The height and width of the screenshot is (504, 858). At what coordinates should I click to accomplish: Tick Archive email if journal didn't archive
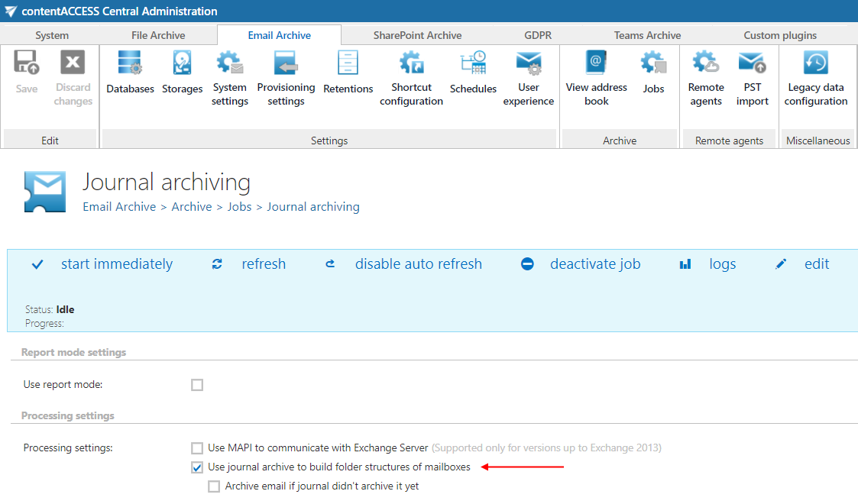coord(214,486)
